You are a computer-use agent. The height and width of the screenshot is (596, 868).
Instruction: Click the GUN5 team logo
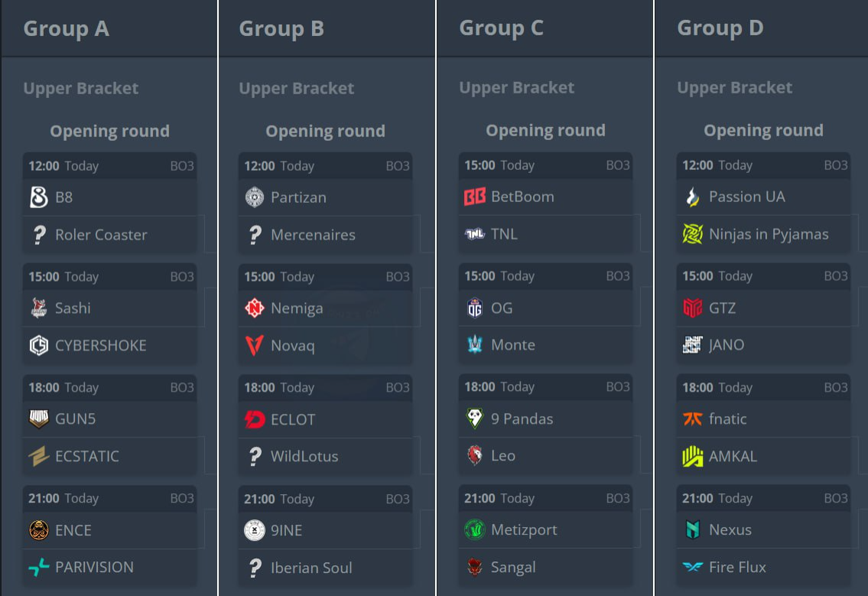click(x=39, y=419)
